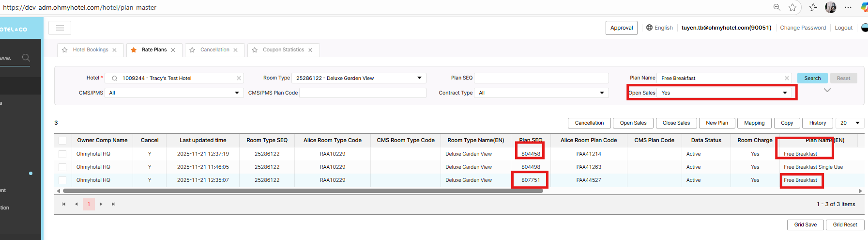Click star icon on Hotel Bookings tab
The height and width of the screenshot is (240, 868).
pyautogui.click(x=65, y=50)
